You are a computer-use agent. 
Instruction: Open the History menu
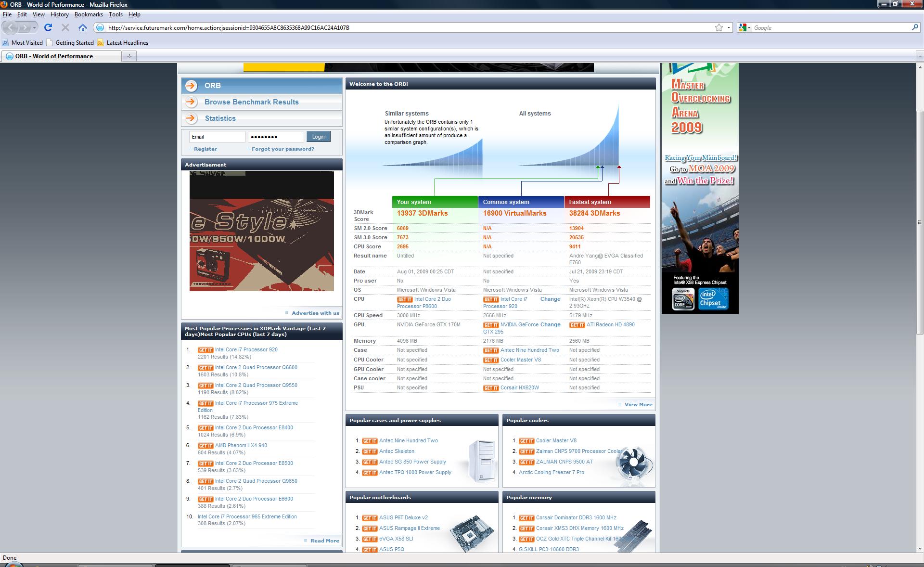point(60,14)
